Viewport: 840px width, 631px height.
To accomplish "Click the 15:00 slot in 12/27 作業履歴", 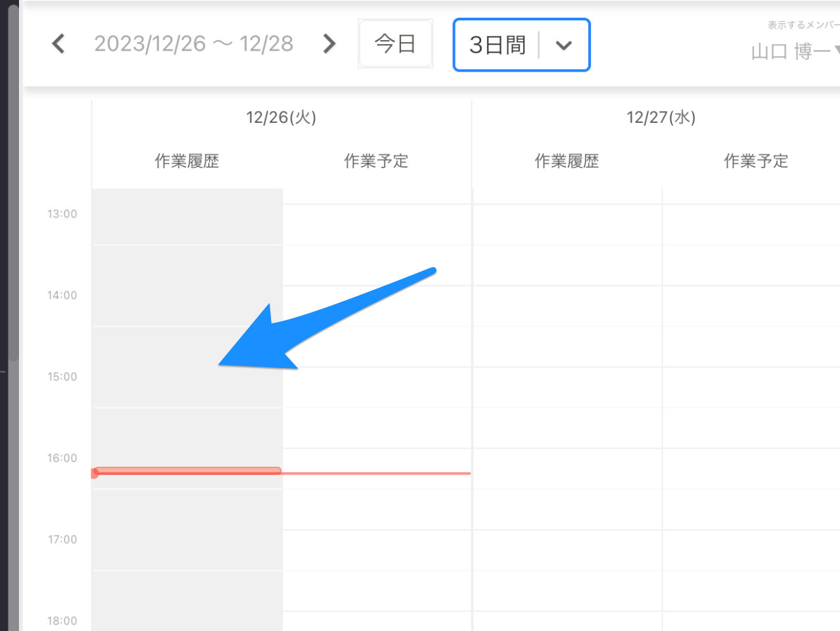I will pos(567,387).
